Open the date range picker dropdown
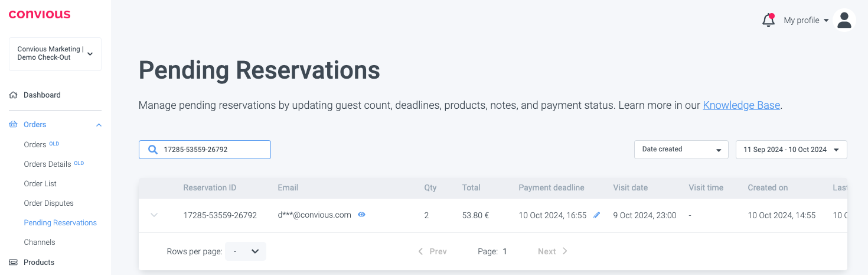This screenshot has height=275, width=868. pos(791,150)
